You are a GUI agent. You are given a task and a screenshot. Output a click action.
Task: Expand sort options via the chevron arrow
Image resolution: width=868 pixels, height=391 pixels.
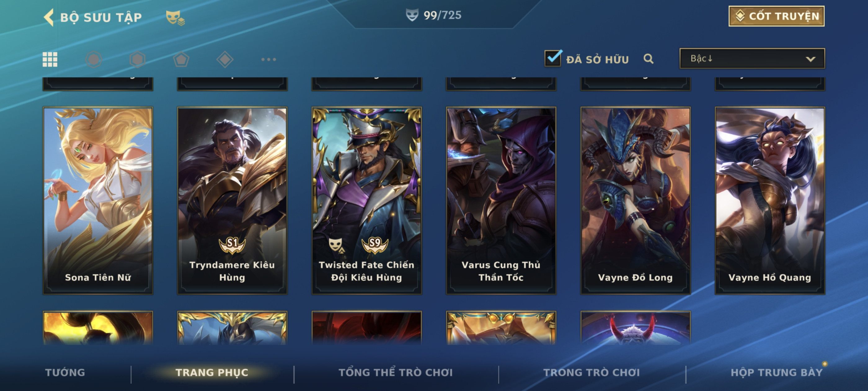(x=810, y=59)
